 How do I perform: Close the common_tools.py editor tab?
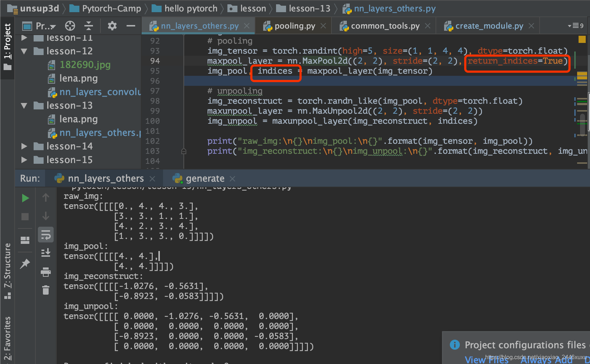428,26
